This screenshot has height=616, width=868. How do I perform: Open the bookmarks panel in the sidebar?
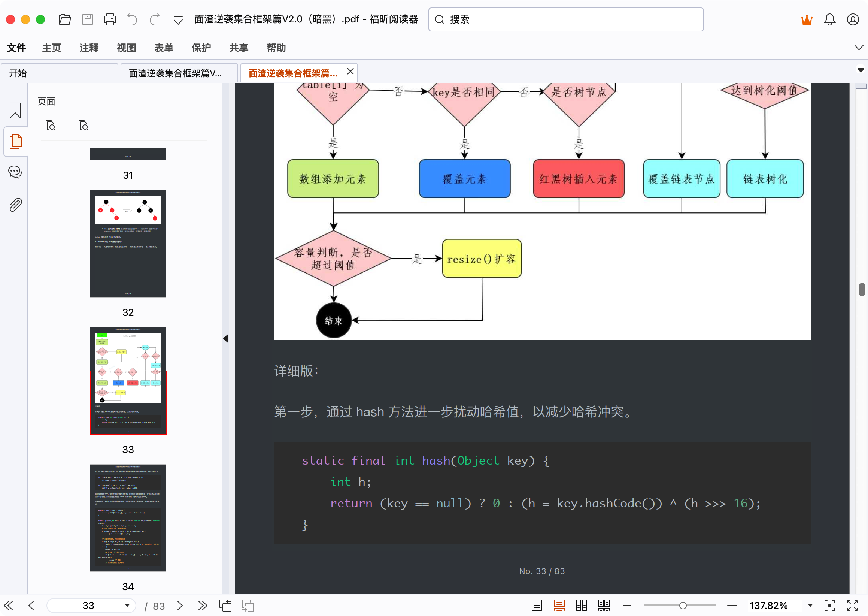tap(15, 111)
